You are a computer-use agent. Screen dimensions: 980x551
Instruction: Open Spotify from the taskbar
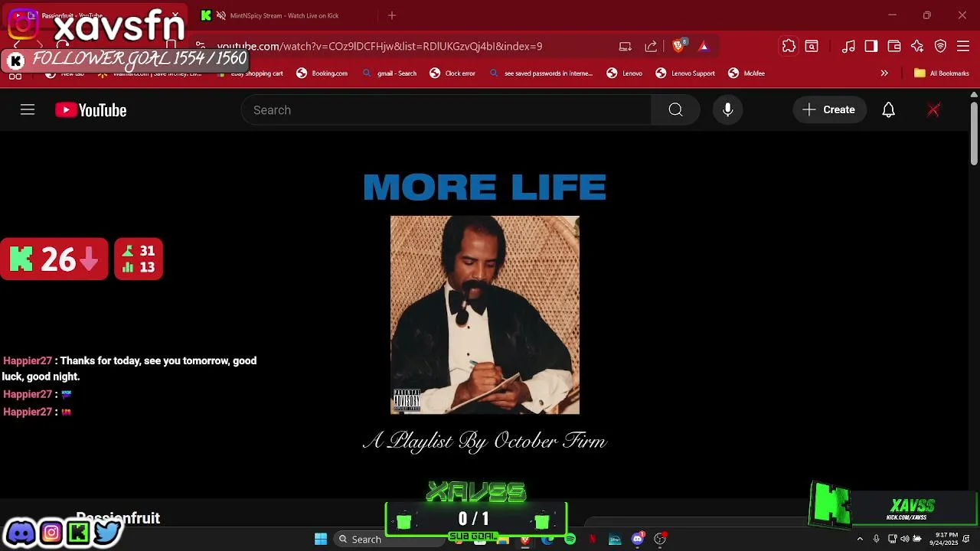[570, 540]
